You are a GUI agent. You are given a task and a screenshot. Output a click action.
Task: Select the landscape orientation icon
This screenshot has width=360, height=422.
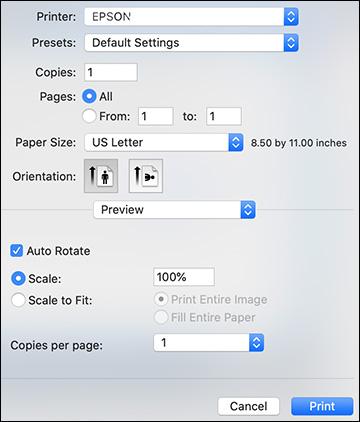pyautogui.click(x=146, y=176)
